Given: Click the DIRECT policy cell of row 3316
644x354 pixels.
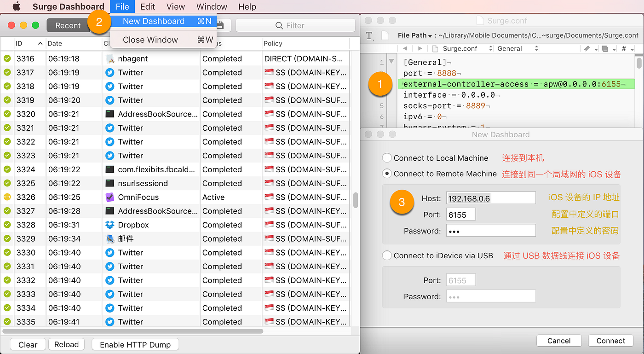Looking at the screenshot, I should click(305, 58).
